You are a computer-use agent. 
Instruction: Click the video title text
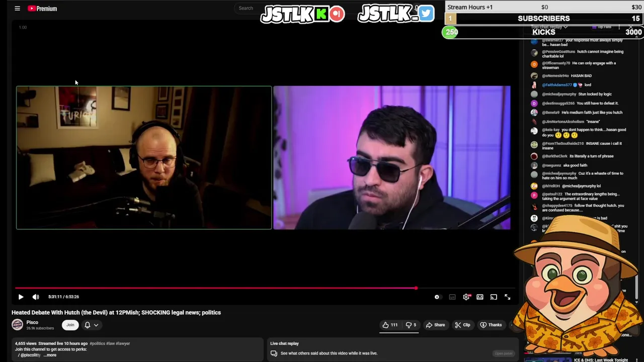[116, 312]
